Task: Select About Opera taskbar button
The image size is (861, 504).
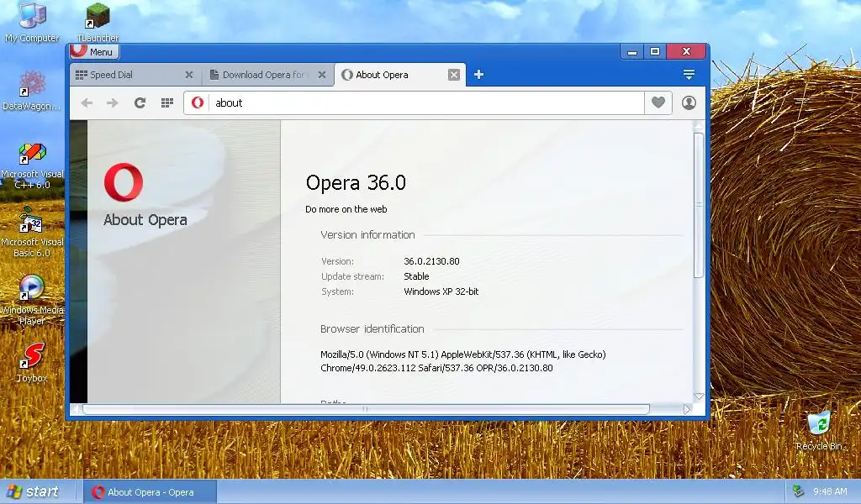Action: coord(150,492)
